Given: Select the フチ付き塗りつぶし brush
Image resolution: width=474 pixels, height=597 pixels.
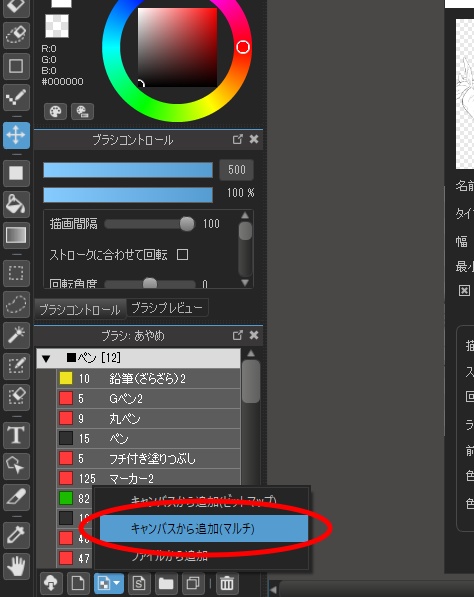Looking at the screenshot, I should [x=148, y=458].
